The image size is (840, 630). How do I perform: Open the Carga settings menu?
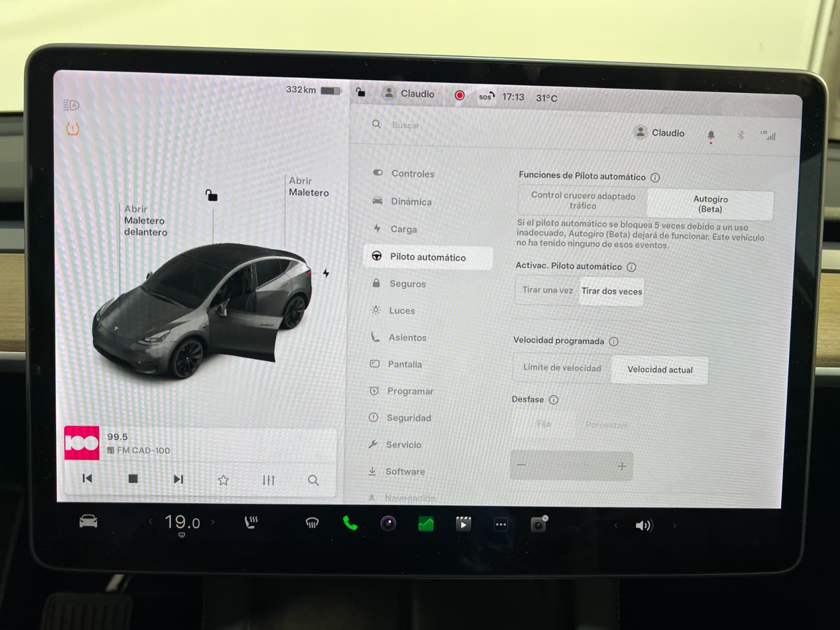[403, 229]
